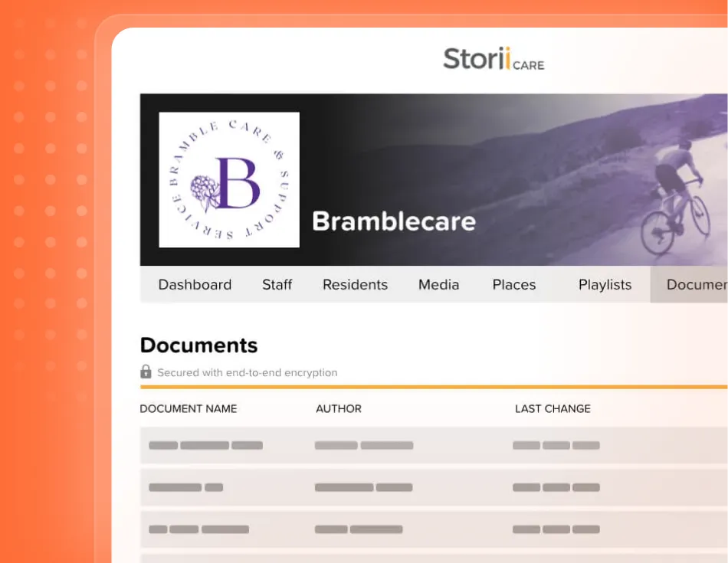
Task: Sort by Document Name column header
Action: click(189, 409)
